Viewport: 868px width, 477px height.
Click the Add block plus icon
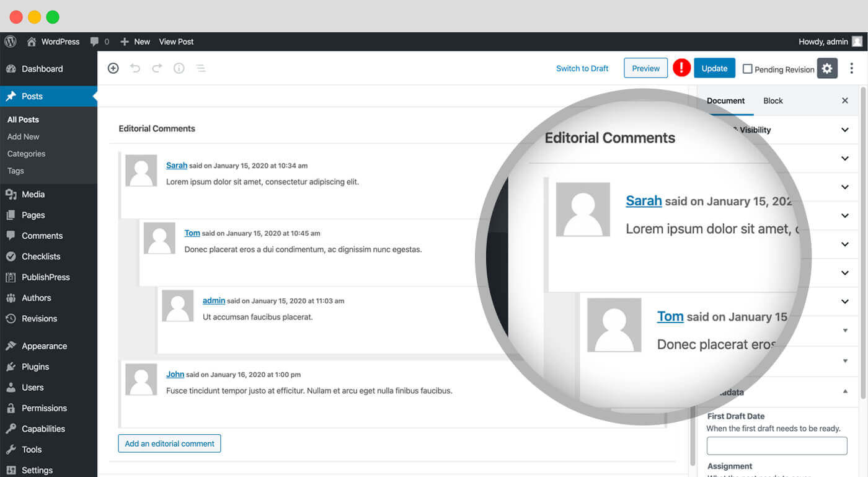click(x=113, y=68)
